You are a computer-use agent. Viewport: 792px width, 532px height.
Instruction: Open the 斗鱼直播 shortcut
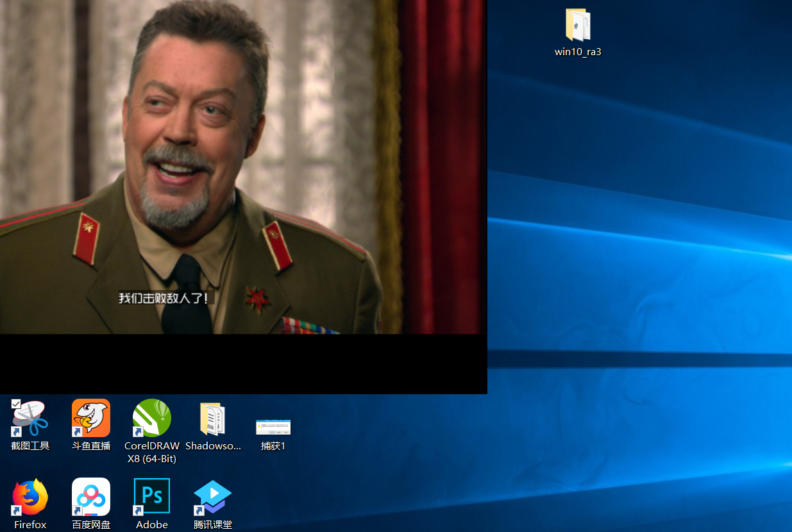(91, 418)
